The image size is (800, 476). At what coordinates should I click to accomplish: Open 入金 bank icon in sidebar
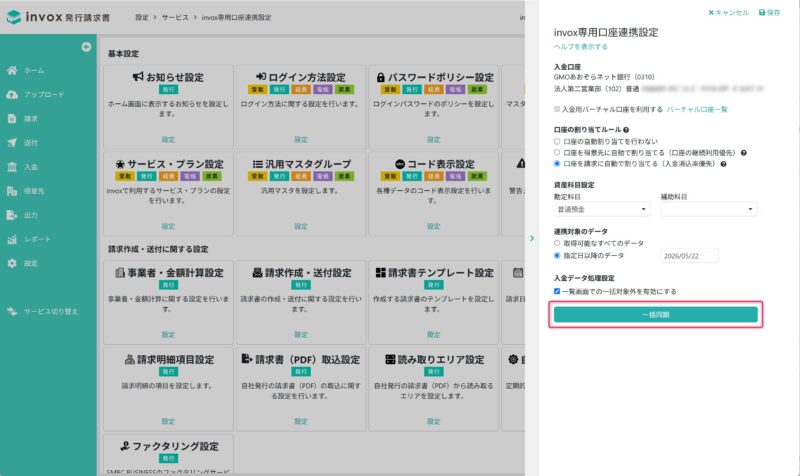pos(12,167)
